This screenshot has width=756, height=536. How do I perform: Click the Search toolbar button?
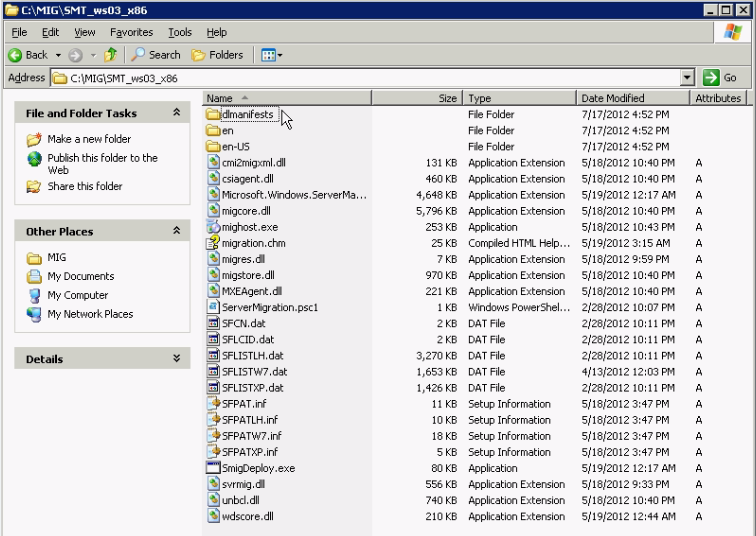[x=156, y=55]
